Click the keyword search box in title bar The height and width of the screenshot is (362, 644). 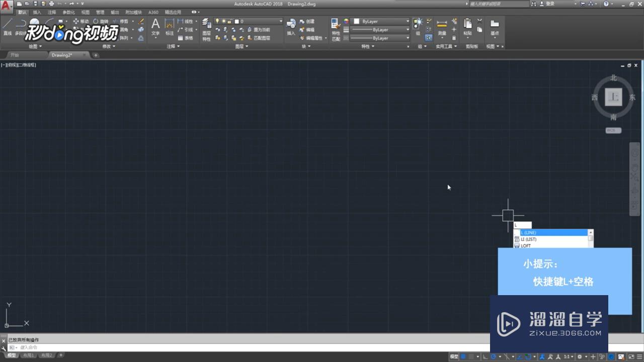pyautogui.click(x=498, y=4)
